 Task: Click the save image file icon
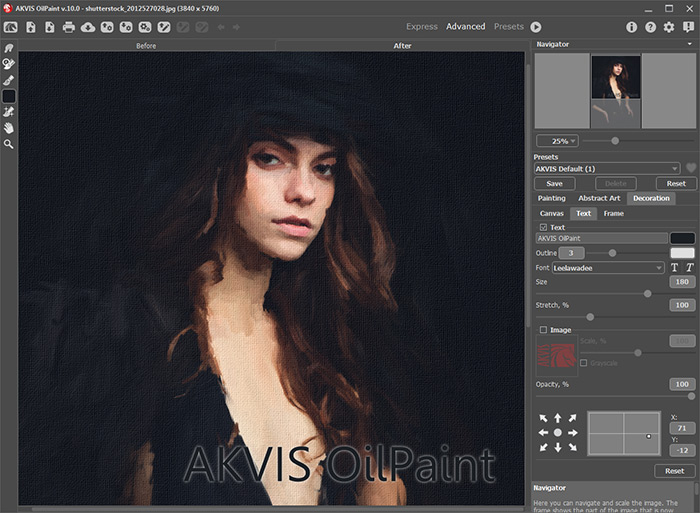[50, 27]
